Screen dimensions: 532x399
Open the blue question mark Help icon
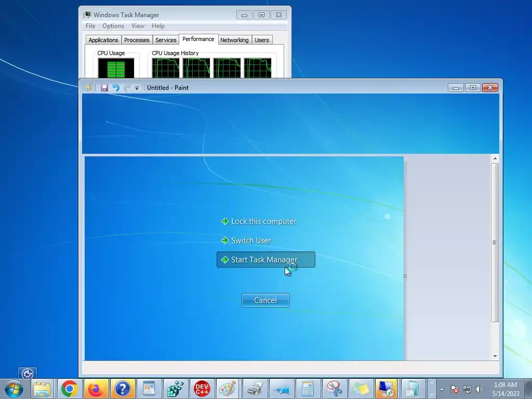123,389
